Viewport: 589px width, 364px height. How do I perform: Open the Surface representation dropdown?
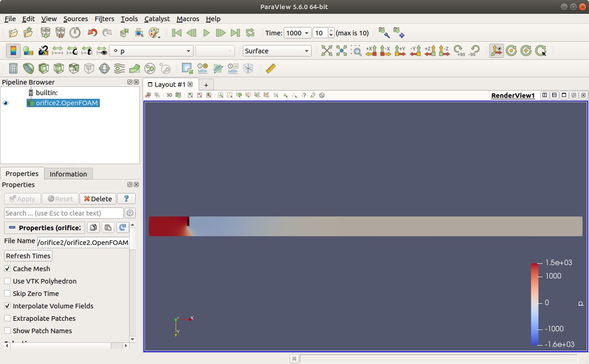pos(277,51)
